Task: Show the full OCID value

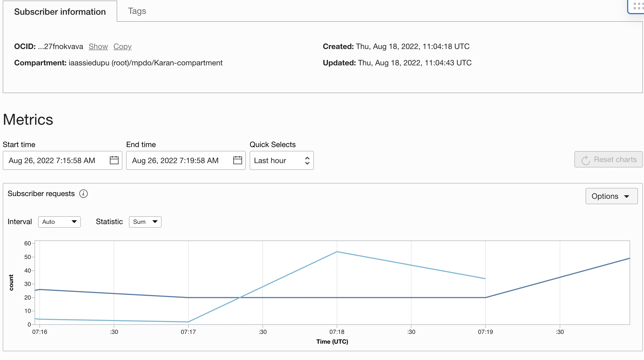Action: click(x=98, y=46)
